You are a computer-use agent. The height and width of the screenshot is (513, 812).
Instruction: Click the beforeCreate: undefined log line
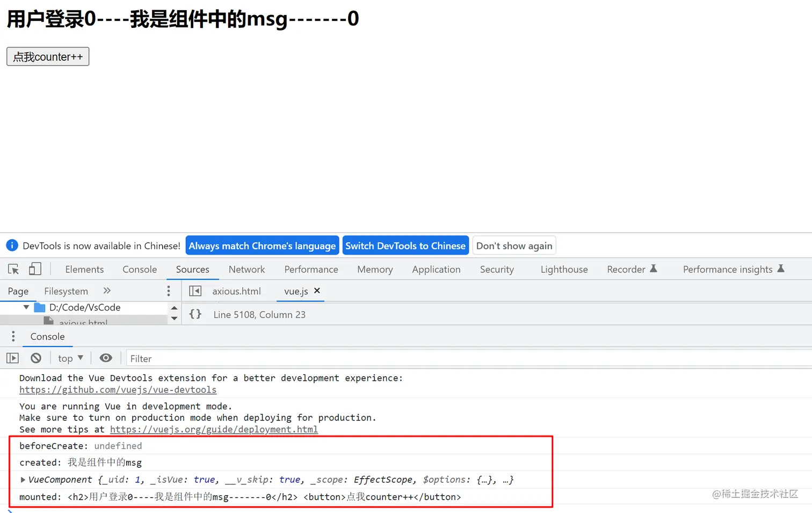(81, 446)
